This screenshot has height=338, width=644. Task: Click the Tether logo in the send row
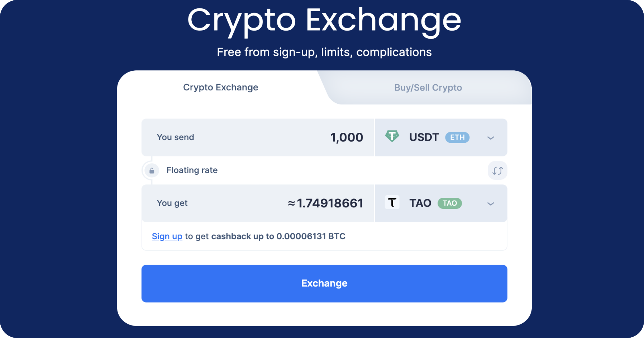pyautogui.click(x=393, y=137)
